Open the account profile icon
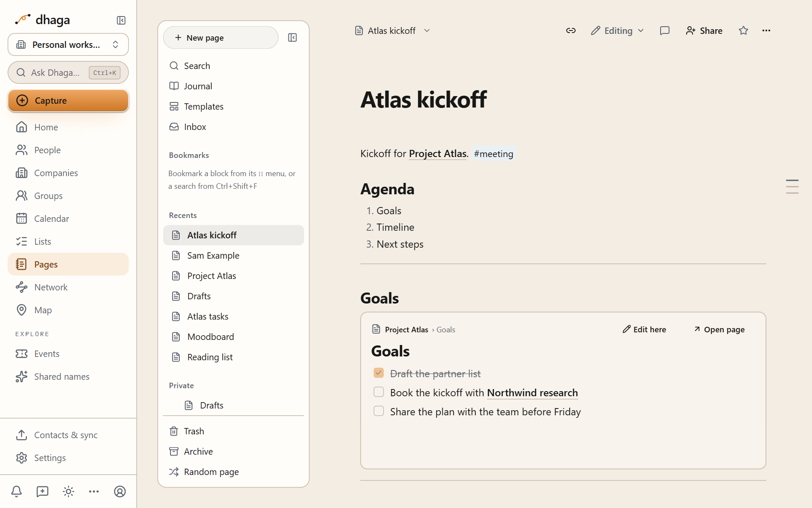Image resolution: width=812 pixels, height=508 pixels. (x=120, y=491)
